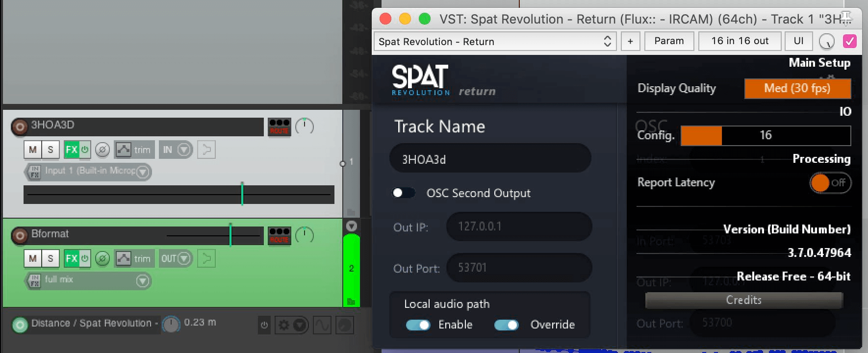This screenshot has height=353, width=868.
Task: Click the plugin wet/dry mix knob
Action: 827,42
